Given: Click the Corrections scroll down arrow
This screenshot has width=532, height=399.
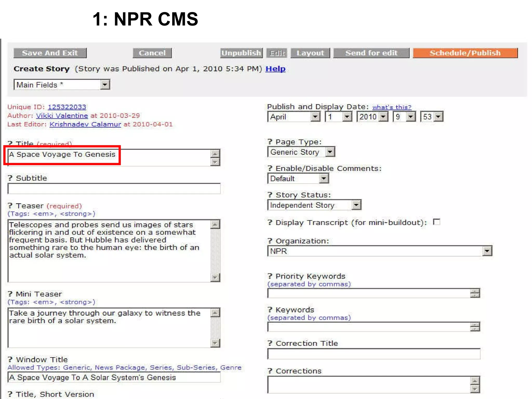Looking at the screenshot, I should pos(475,389).
